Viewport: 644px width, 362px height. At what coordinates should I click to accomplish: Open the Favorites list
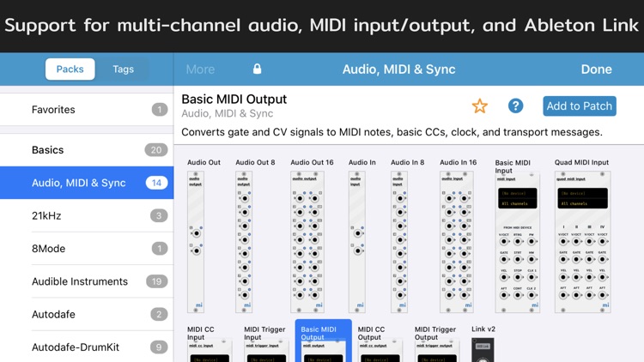click(87, 110)
